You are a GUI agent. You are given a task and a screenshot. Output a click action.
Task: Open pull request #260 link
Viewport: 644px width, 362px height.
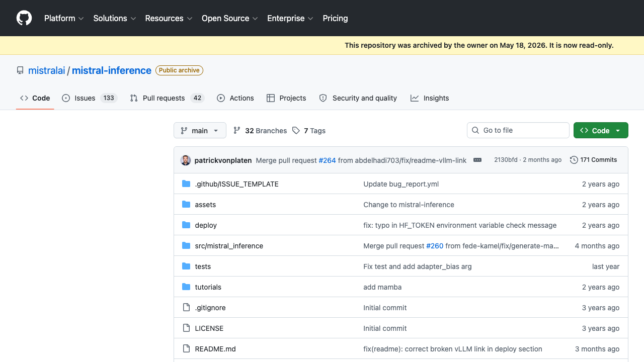coord(435,246)
